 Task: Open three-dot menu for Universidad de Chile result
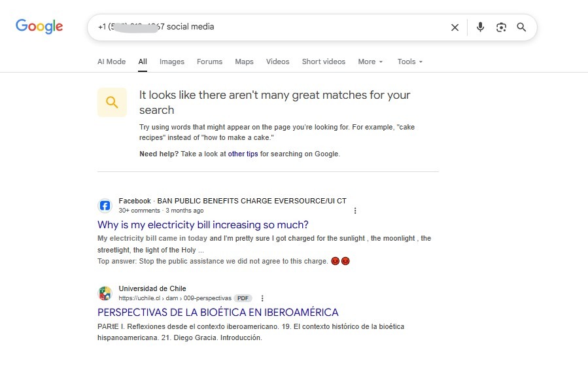[262, 298]
